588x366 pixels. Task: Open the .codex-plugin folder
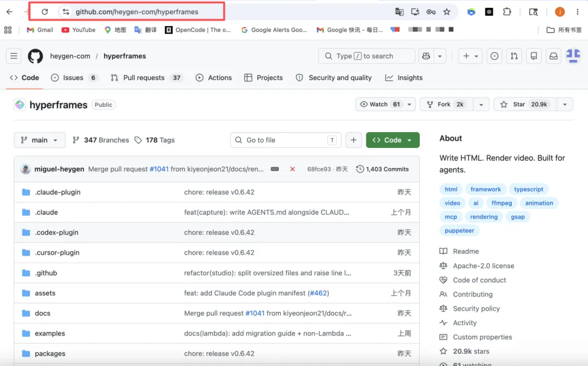click(x=57, y=233)
